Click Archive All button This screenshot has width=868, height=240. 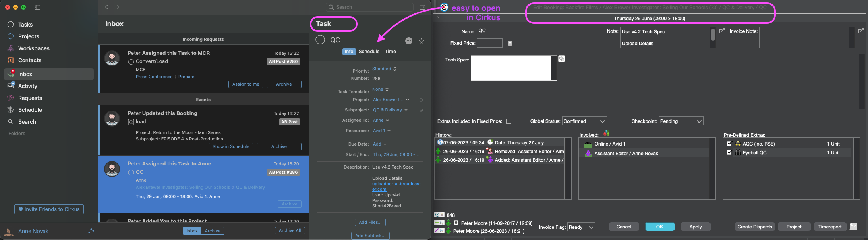pyautogui.click(x=290, y=230)
